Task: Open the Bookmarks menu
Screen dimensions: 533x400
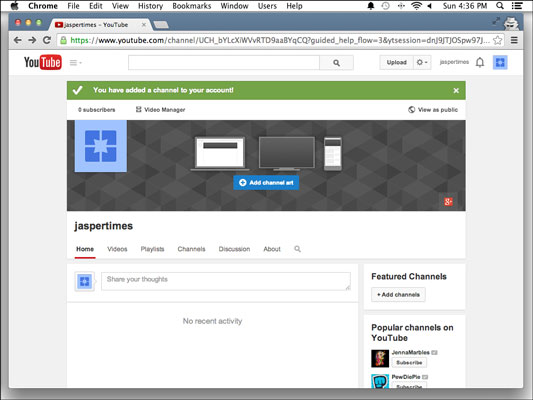Action: 192,6
